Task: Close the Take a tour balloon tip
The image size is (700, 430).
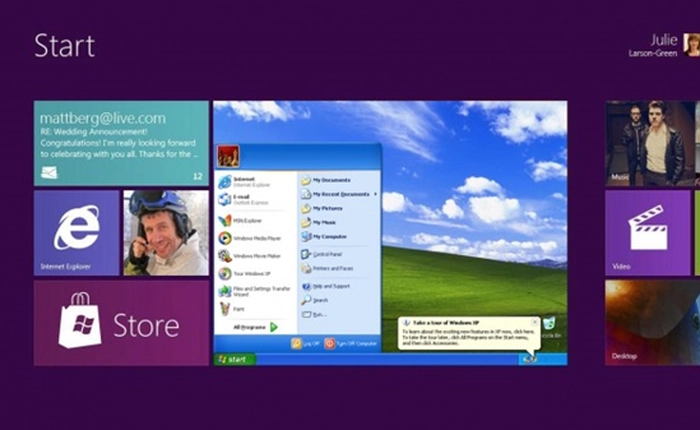Action: click(534, 322)
